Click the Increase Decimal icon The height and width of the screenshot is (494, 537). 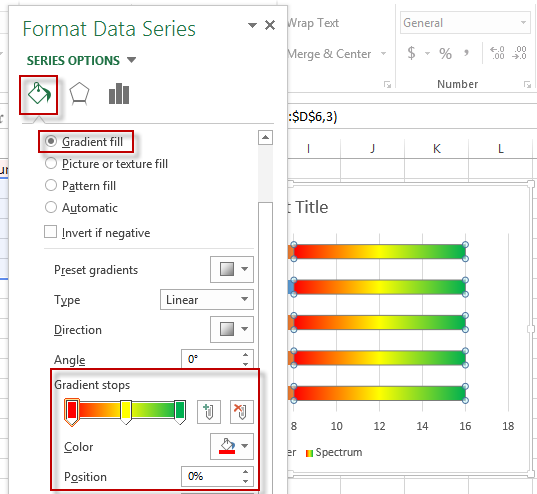(x=497, y=53)
